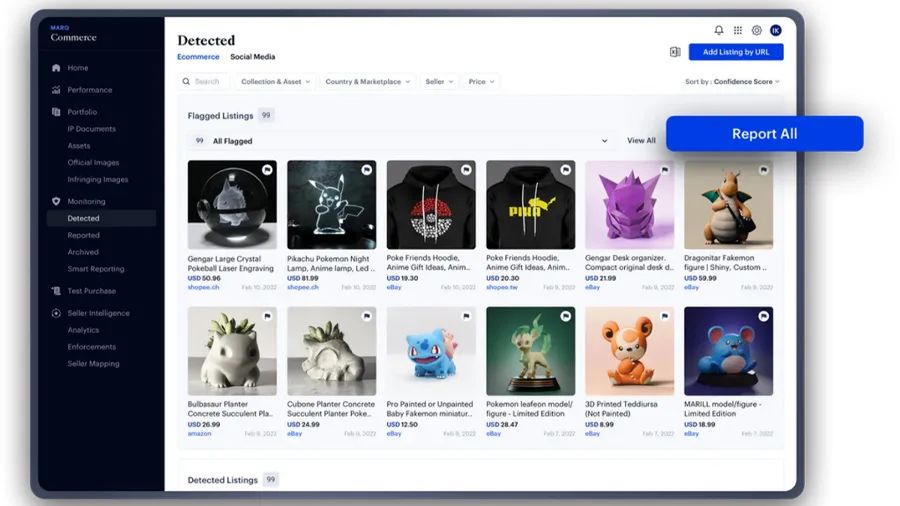900x506 pixels.
Task: Open Sort by Confidence Score dropdown
Action: pyautogui.click(x=732, y=81)
